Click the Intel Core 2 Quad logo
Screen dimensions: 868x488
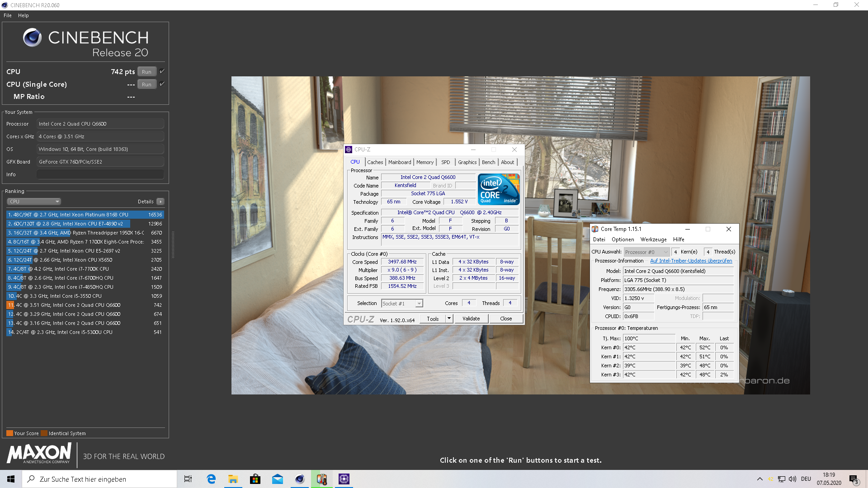[499, 189]
